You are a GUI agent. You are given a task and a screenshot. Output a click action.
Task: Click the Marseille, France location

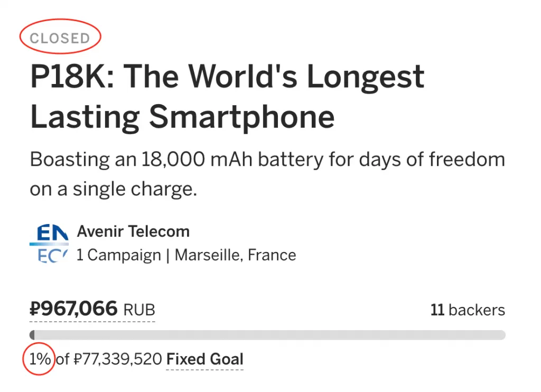pyautogui.click(x=235, y=255)
